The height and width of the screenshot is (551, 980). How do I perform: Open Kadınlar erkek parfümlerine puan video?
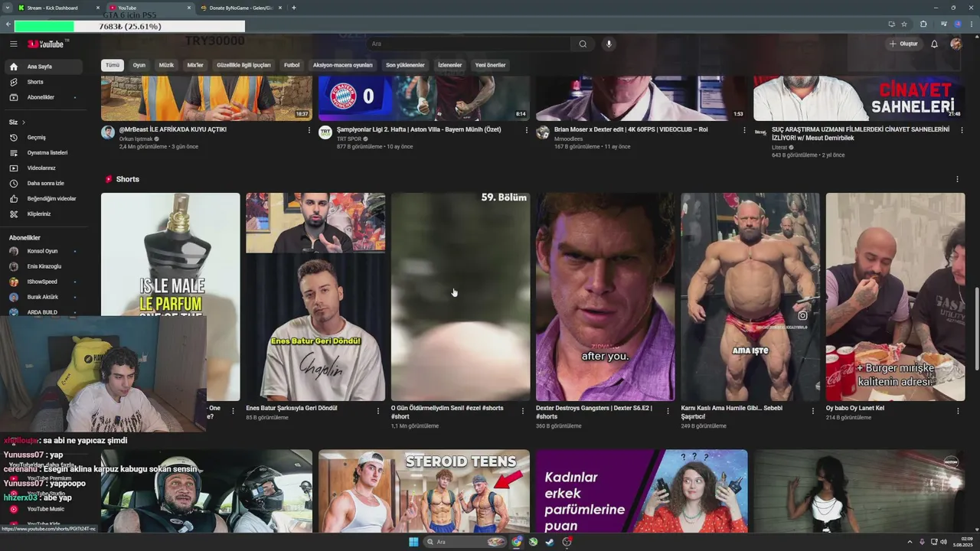pos(642,491)
